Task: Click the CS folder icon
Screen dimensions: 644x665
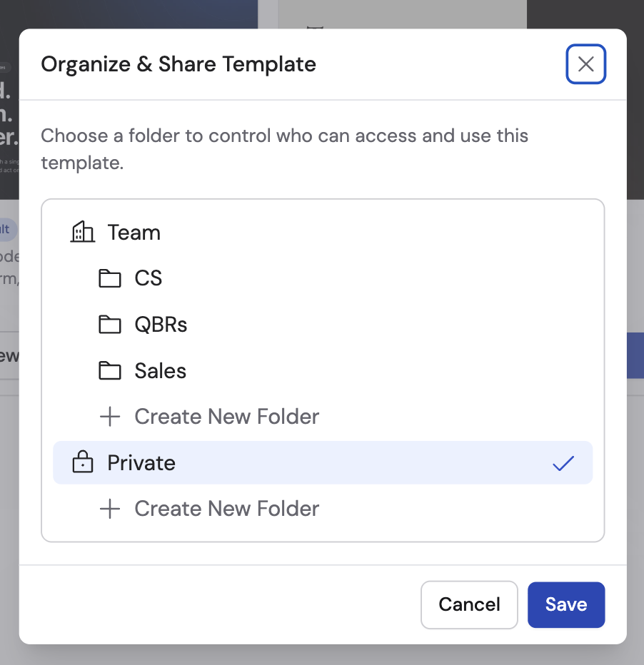Action: pos(110,278)
